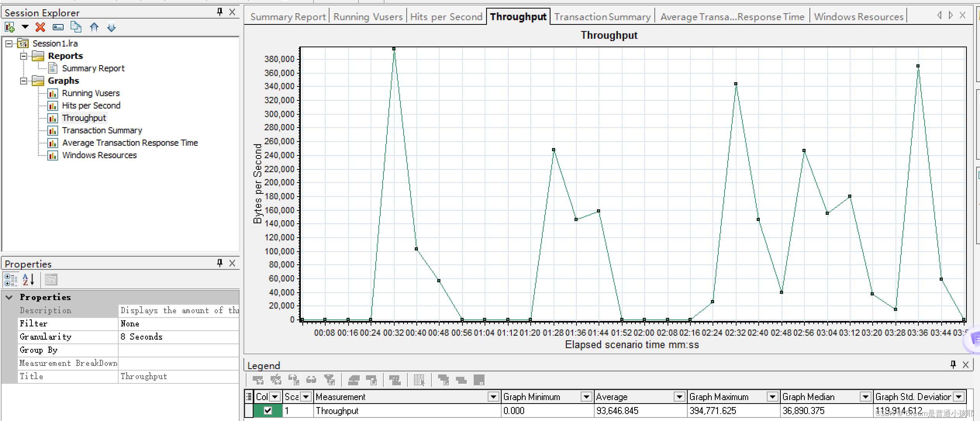This screenshot has height=421, width=980.
Task: Select Average Transaction Response Time in tree
Action: pos(130,143)
